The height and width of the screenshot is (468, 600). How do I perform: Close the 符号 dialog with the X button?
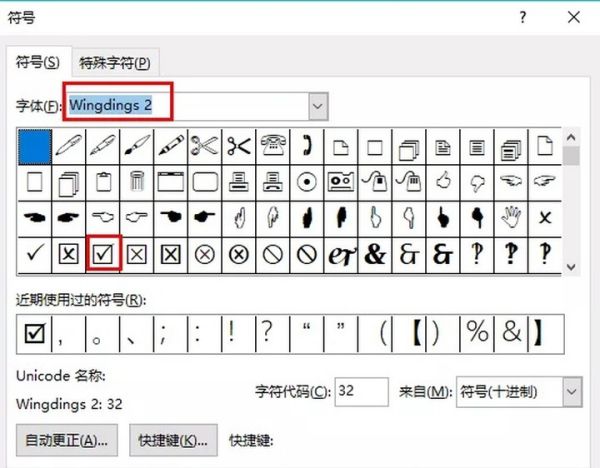[x=574, y=17]
